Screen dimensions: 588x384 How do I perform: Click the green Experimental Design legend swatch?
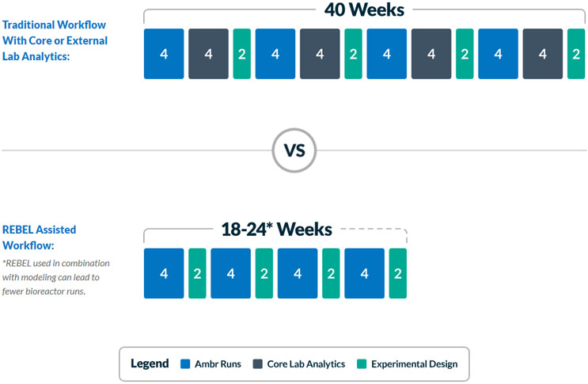point(364,364)
